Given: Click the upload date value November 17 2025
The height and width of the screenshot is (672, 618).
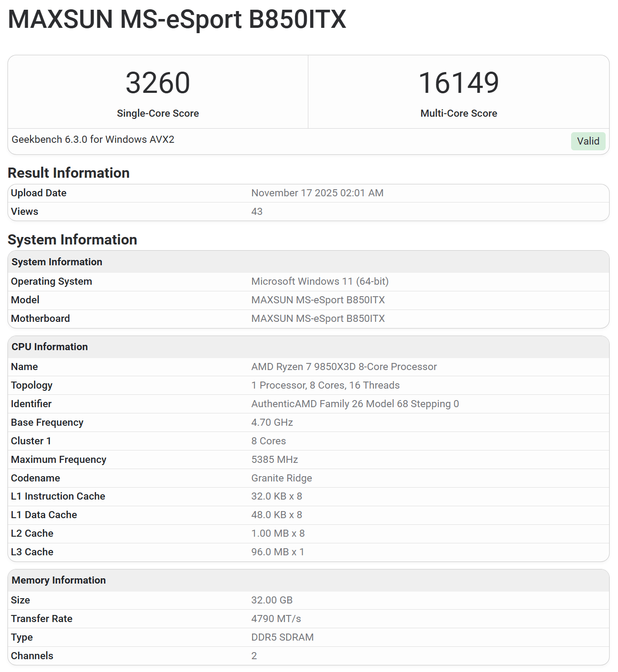Looking at the screenshot, I should pos(317,193).
